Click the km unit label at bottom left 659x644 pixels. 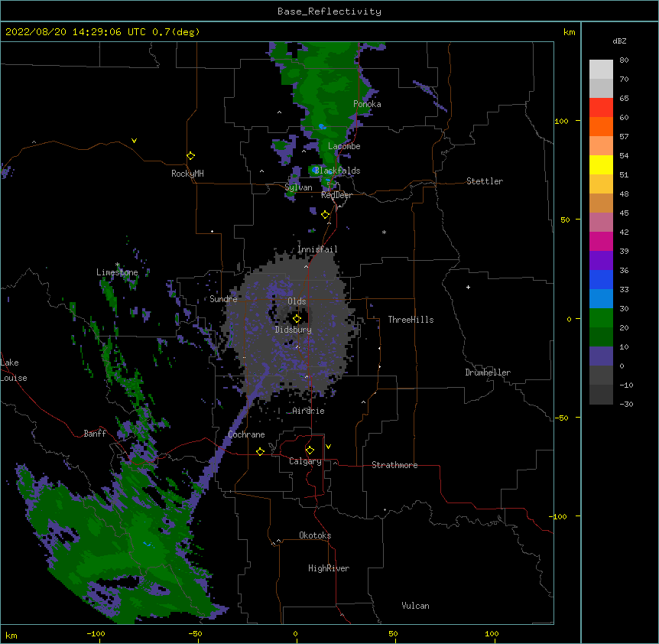tap(11, 636)
